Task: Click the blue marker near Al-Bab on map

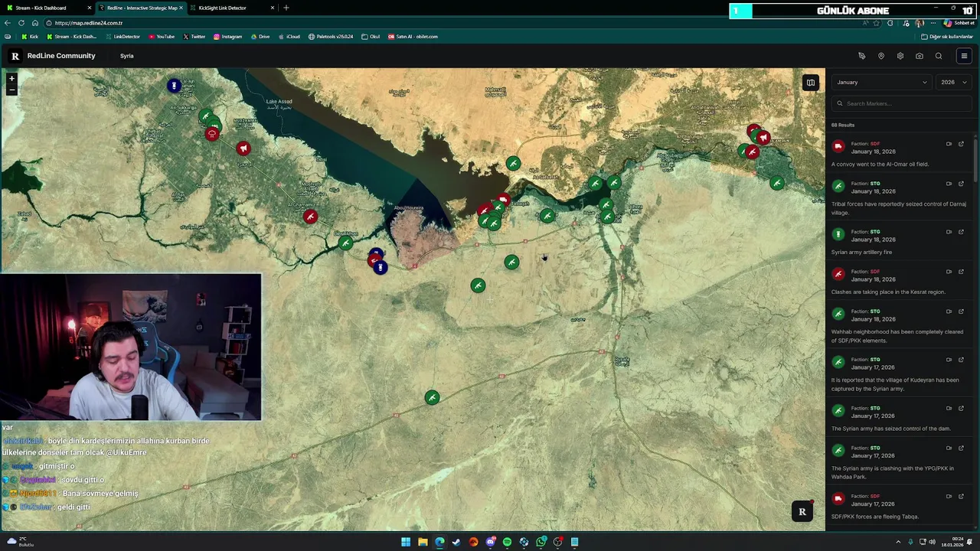Action: pyautogui.click(x=174, y=86)
